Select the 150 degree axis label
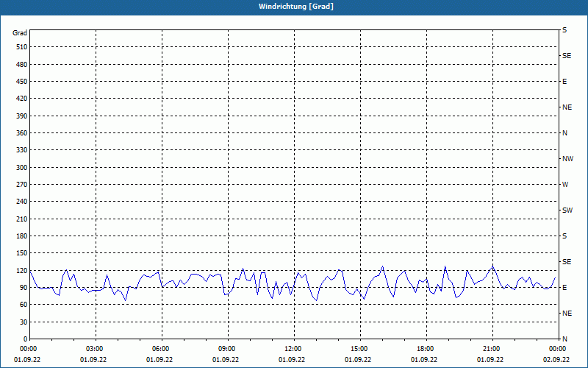The width and height of the screenshot is (588, 368). pos(22,253)
